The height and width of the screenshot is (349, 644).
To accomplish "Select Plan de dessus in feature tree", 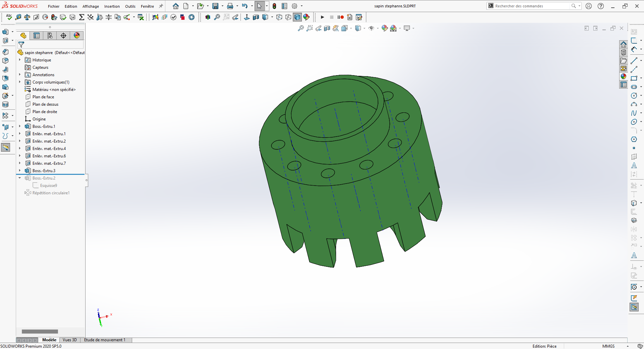I will click(45, 104).
